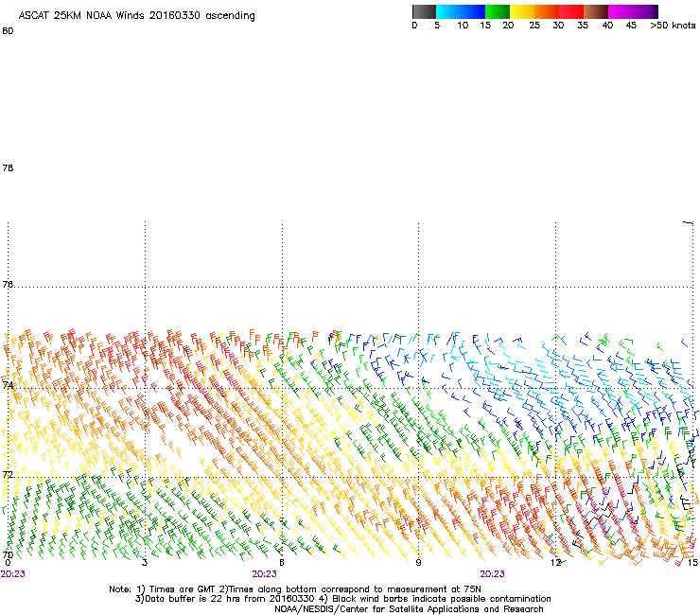The image size is (700, 615).
Task: Click the '20' label under the color legend
Action: (x=508, y=26)
